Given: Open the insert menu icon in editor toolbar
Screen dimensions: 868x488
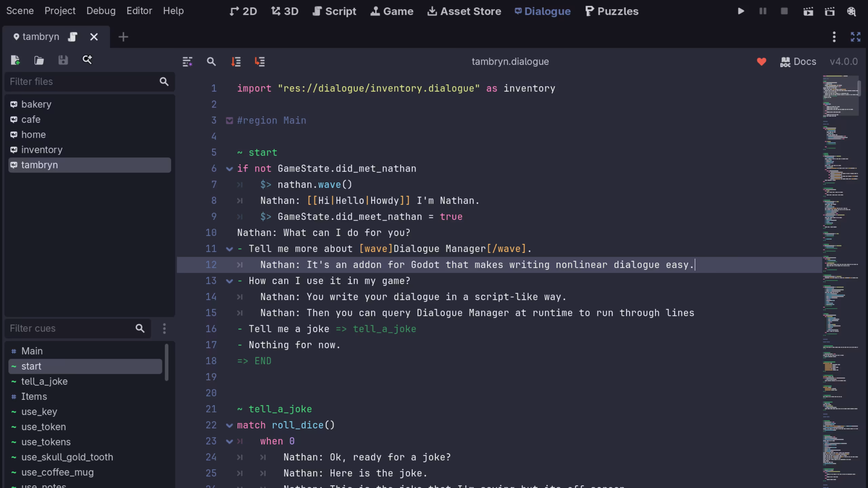Looking at the screenshot, I should 188,62.
